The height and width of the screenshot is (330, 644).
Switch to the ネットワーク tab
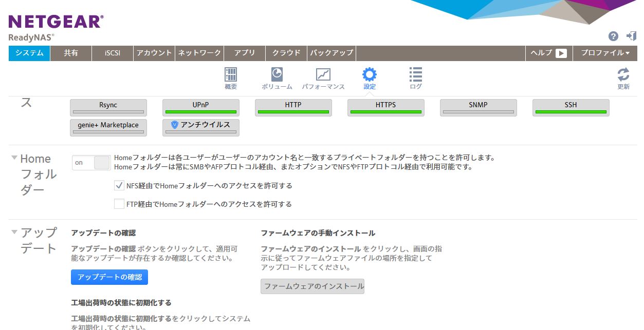tap(199, 53)
